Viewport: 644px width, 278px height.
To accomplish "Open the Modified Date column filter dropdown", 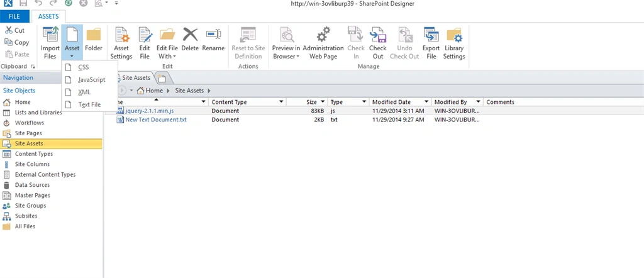I will [x=427, y=102].
